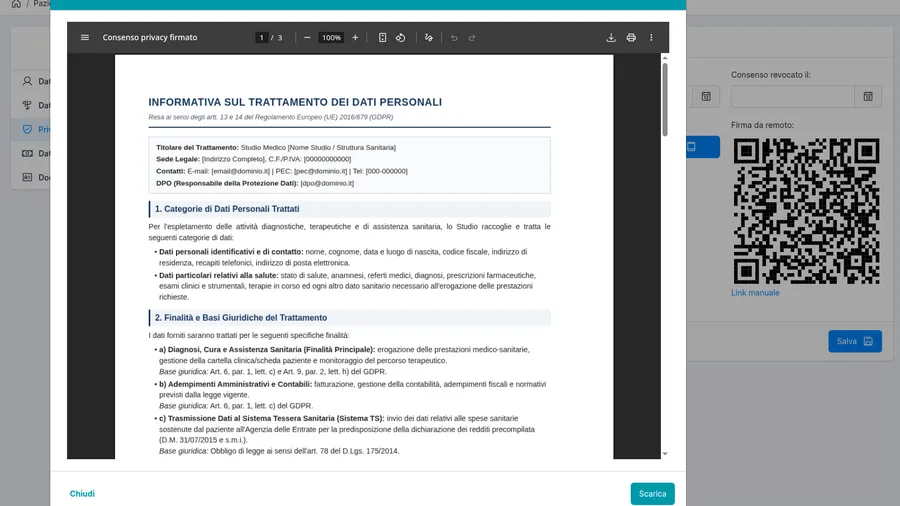
Task: Select the medical caduceus sidebar item
Action: (x=30, y=105)
